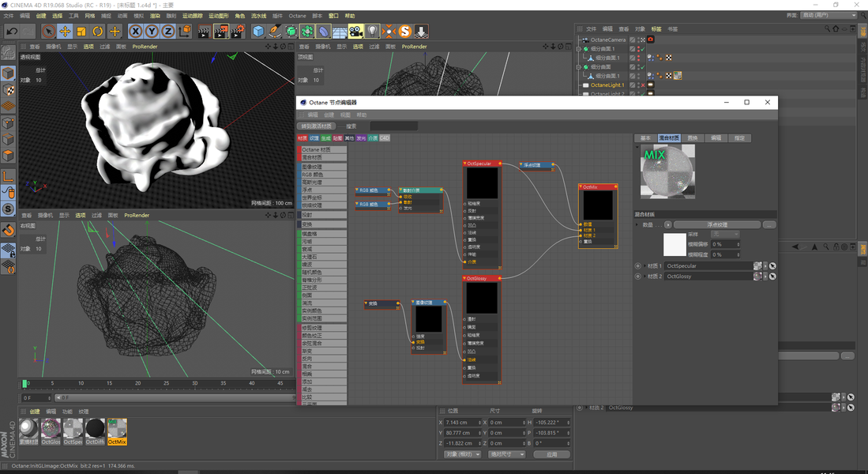Image resolution: width=868 pixels, height=474 pixels.
Task: Click the Texture mode checker icon in sidebar
Action: tap(8, 89)
